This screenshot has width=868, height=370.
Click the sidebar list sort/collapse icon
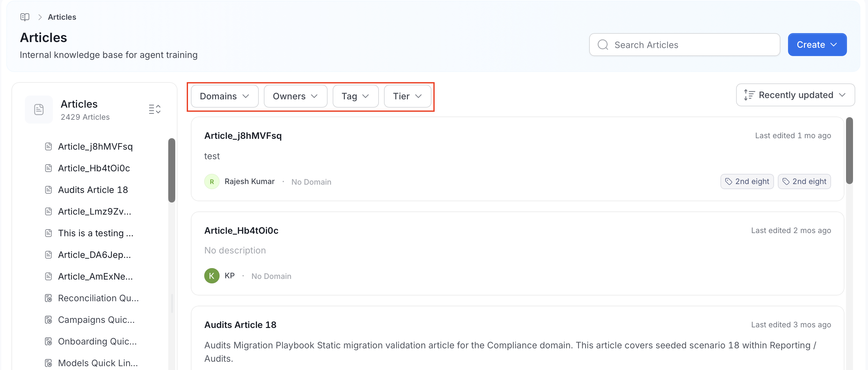point(155,110)
